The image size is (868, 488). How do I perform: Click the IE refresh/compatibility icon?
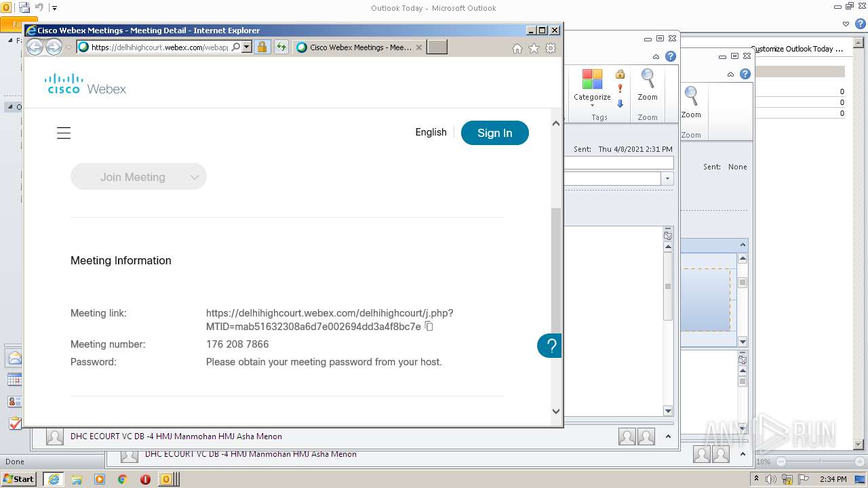(281, 47)
